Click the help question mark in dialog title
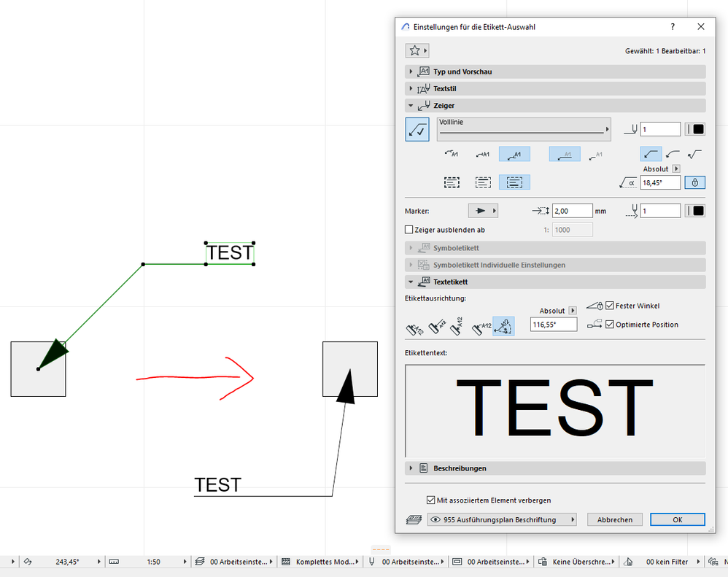Viewport: 728px width, 577px height. 673,27
